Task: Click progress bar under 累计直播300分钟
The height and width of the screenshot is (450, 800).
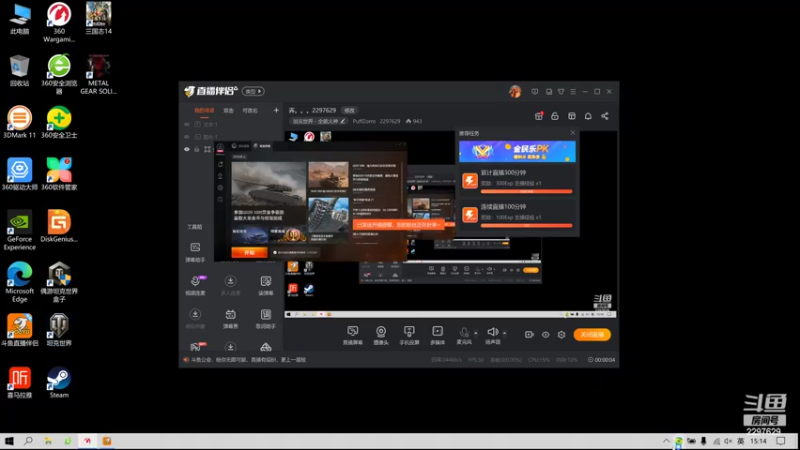Action: pos(527,191)
